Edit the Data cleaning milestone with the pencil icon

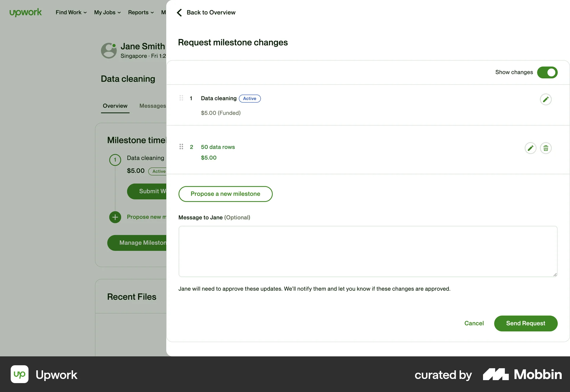[546, 99]
